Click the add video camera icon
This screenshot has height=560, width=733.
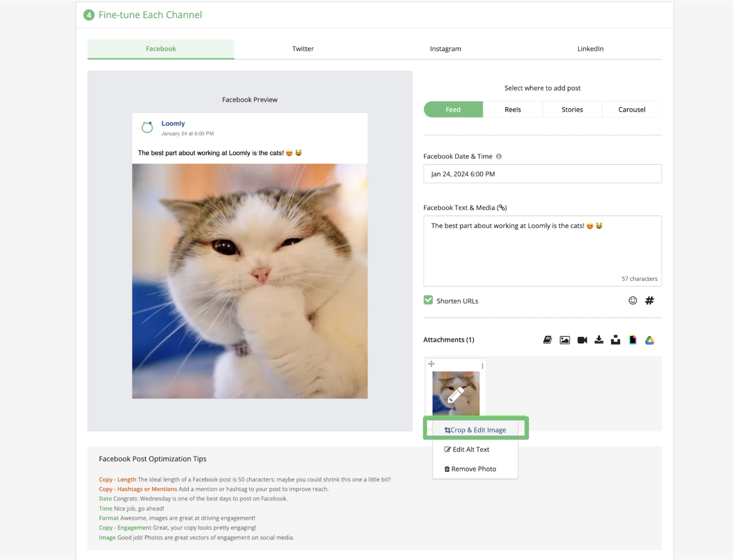click(582, 340)
